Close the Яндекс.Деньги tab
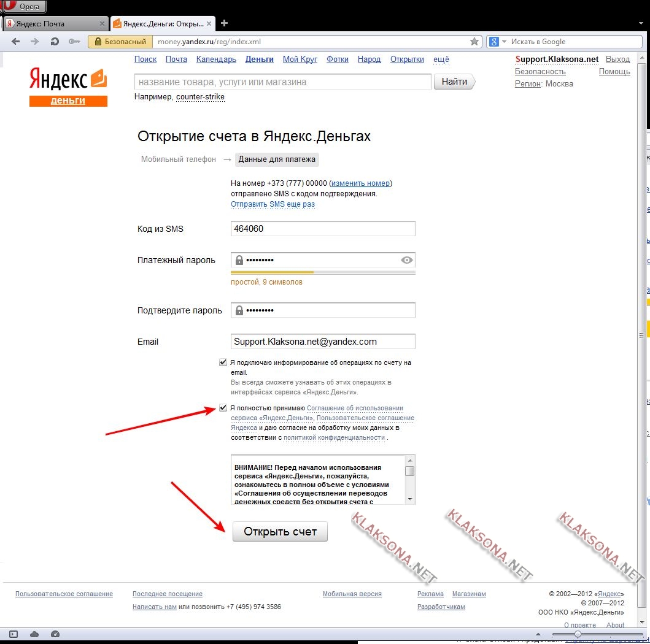The image size is (650, 644). tap(209, 23)
